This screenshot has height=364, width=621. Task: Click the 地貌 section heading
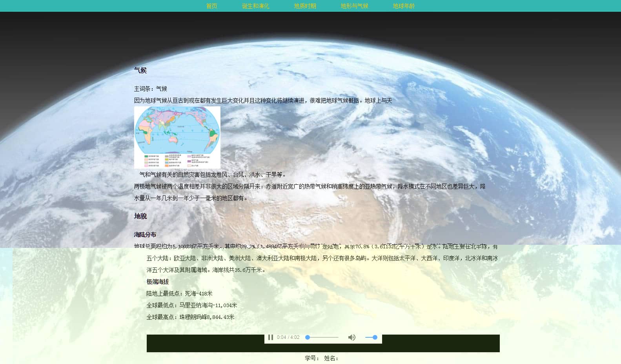tap(140, 216)
